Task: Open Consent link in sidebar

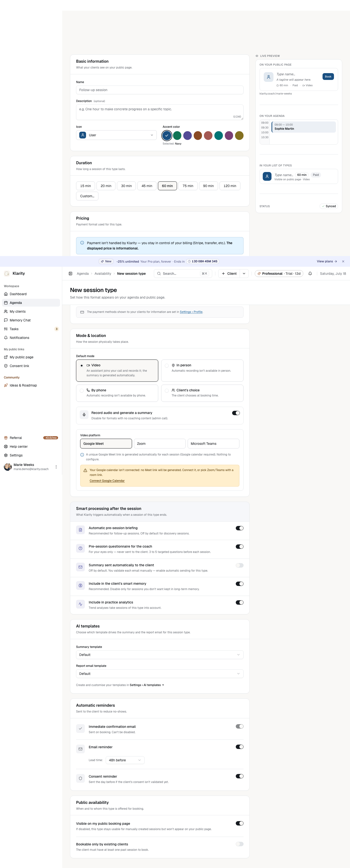Action: coord(31,366)
